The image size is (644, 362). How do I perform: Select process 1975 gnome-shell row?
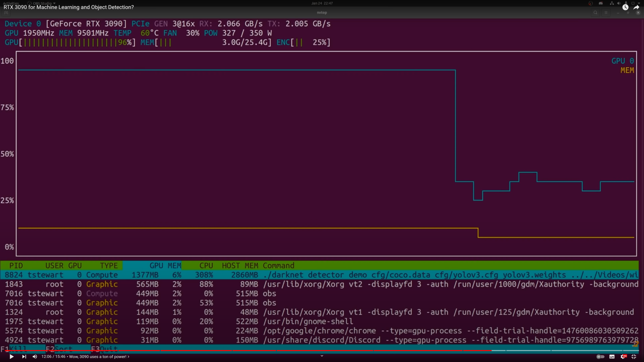pyautogui.click(x=319, y=321)
